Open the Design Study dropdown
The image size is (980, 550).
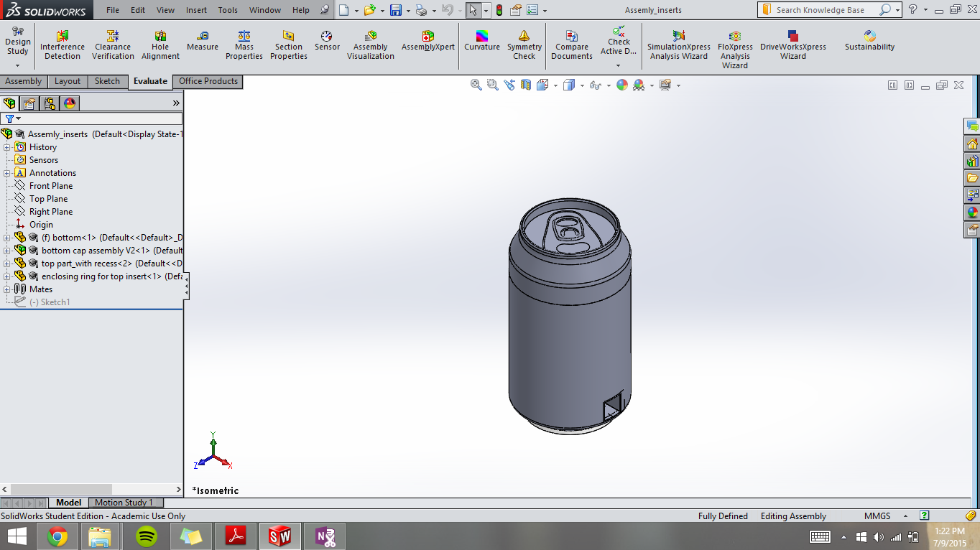click(x=17, y=65)
